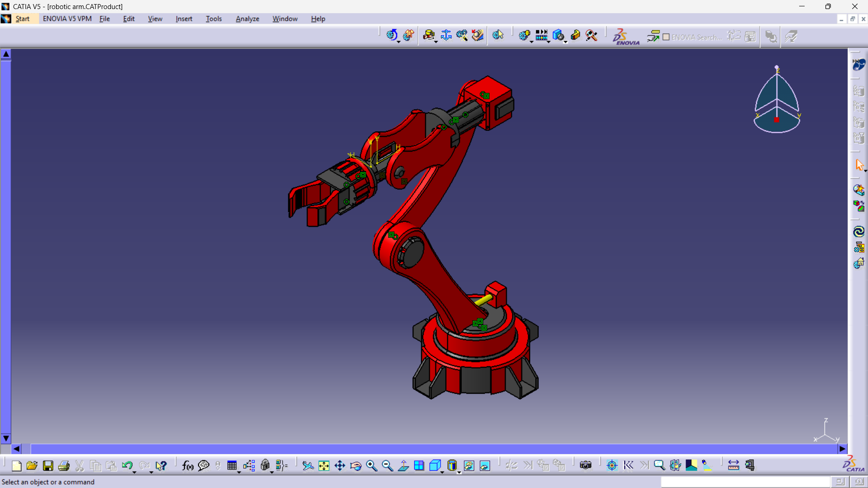Image resolution: width=868 pixels, height=488 pixels.
Task: Click the Start menu button
Action: pyautogui.click(x=22, y=19)
